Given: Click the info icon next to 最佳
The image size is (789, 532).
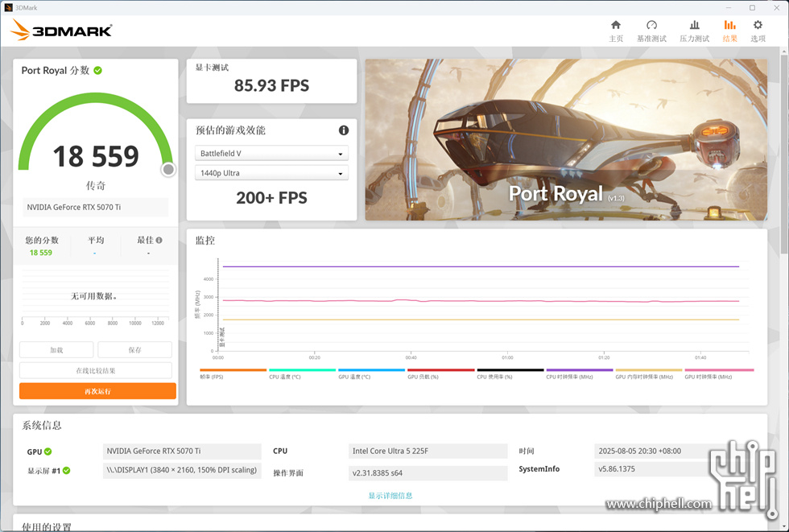Looking at the screenshot, I should [x=159, y=241].
